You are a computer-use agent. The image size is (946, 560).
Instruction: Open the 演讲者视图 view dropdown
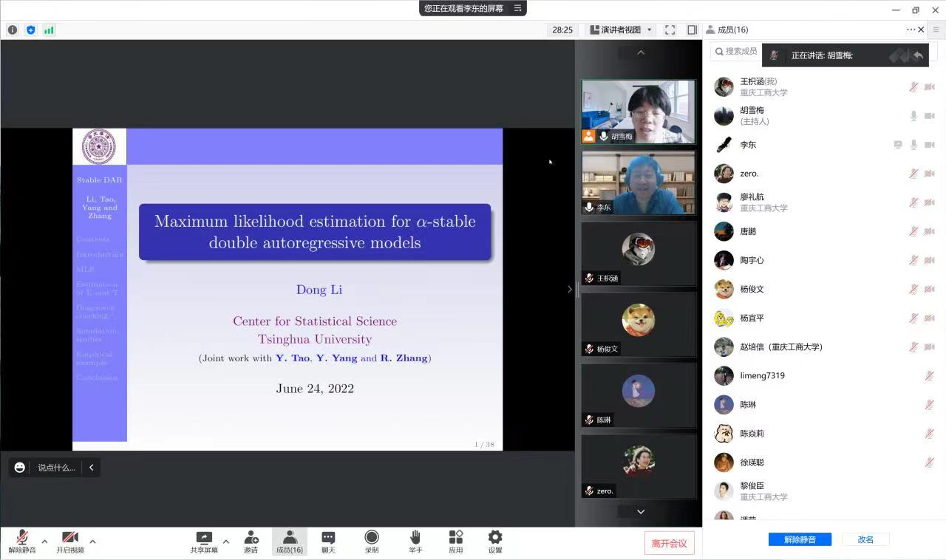click(621, 30)
